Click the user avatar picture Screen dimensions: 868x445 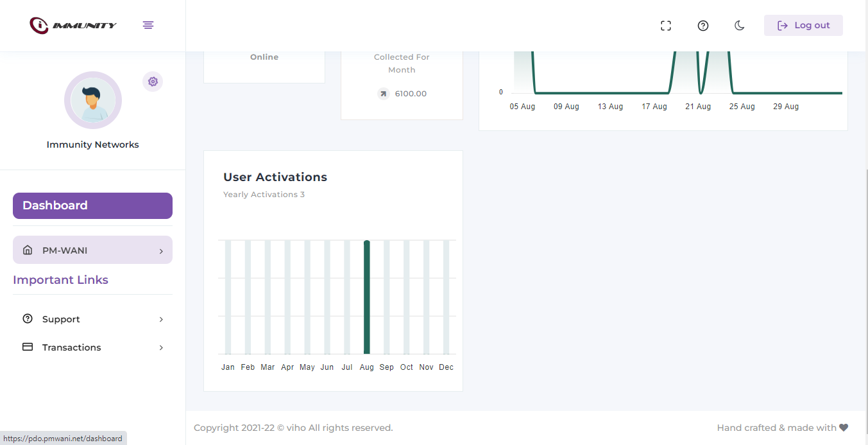pos(93,100)
